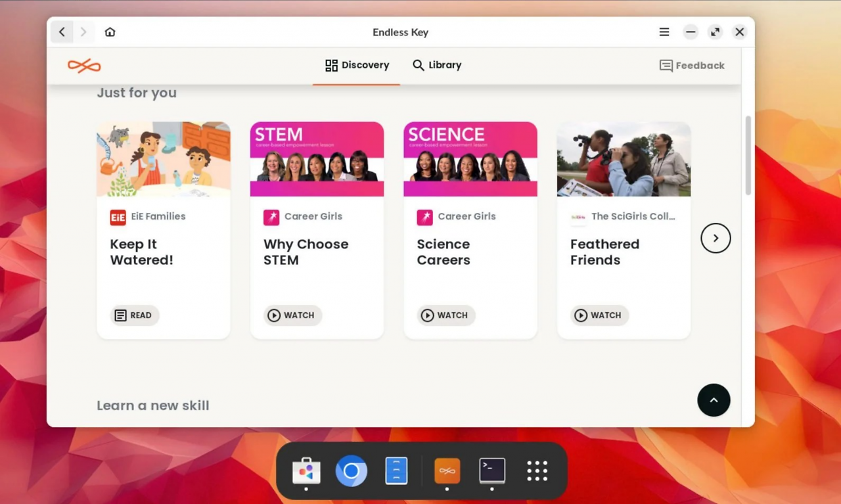The height and width of the screenshot is (504, 841).
Task: Click The SciGirls Coll... channel name
Action: click(x=633, y=216)
